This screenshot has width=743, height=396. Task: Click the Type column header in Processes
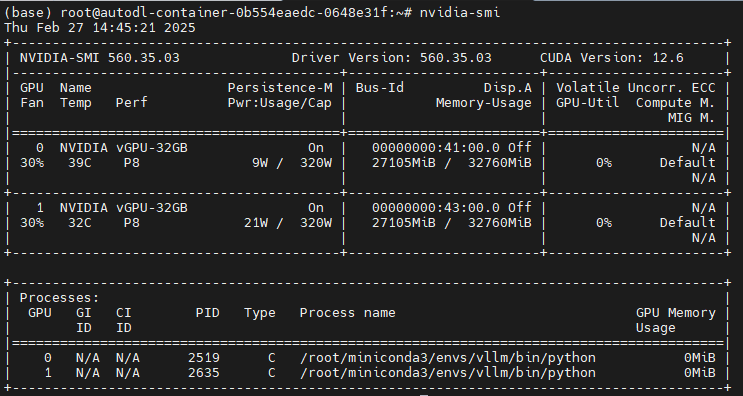pos(260,313)
